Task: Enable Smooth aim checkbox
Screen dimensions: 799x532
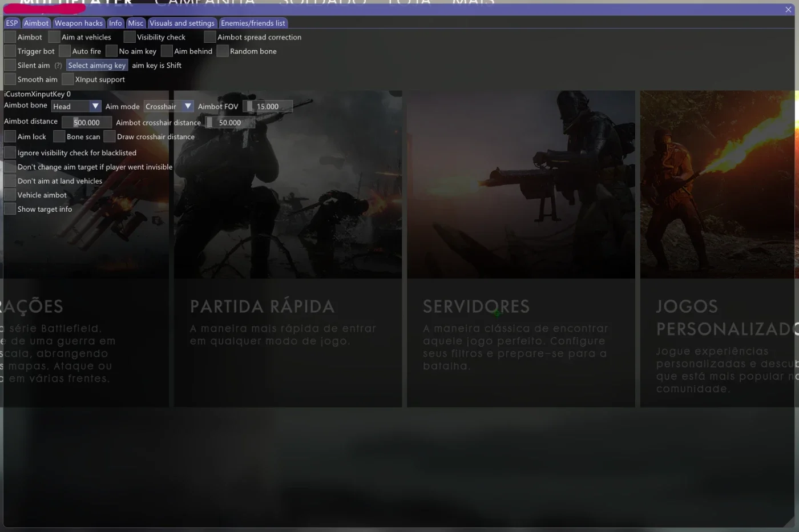Action: pos(10,79)
